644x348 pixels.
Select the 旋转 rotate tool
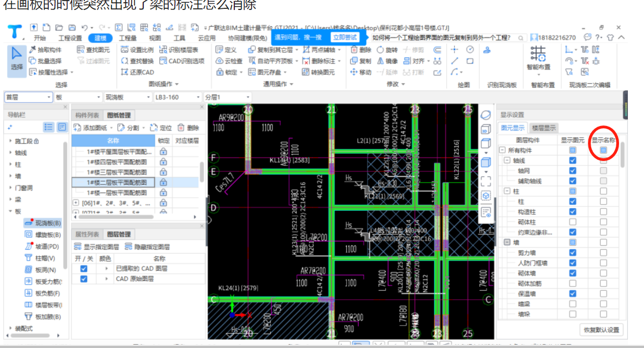[387, 49]
